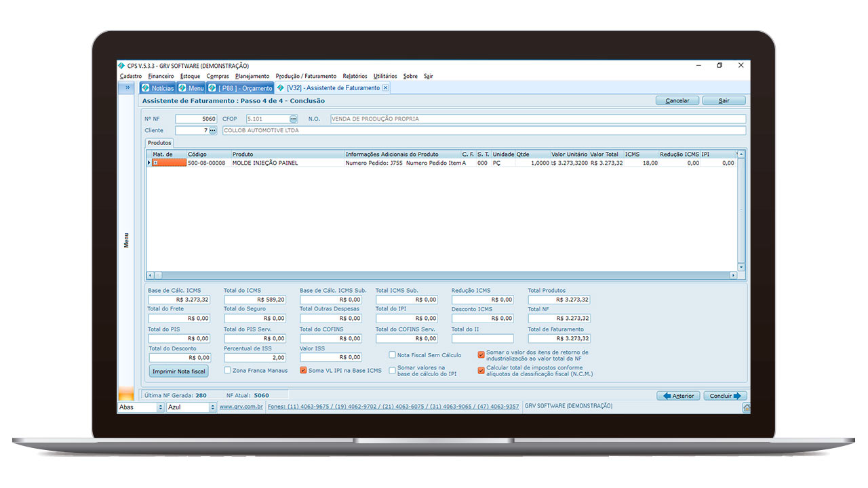Click the Sair button at top right
The height and width of the screenshot is (488, 868).
click(x=724, y=100)
